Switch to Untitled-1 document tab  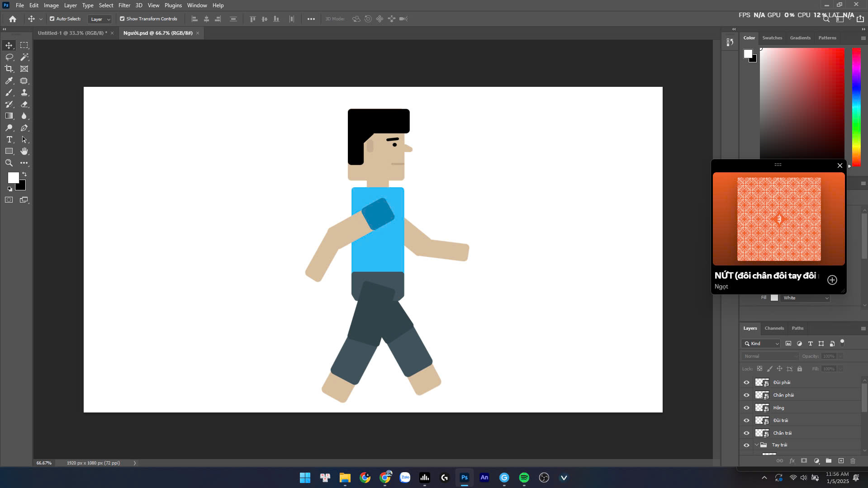pyautogui.click(x=72, y=33)
